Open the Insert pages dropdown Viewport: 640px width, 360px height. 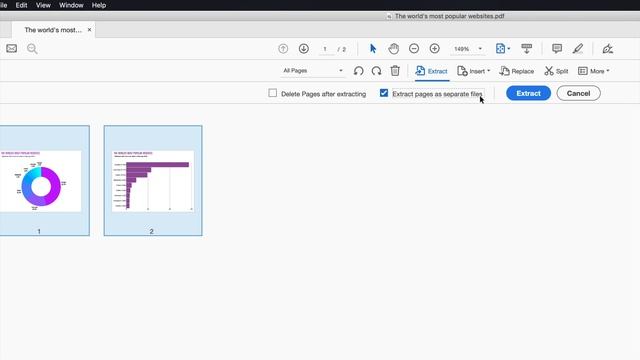click(473, 71)
